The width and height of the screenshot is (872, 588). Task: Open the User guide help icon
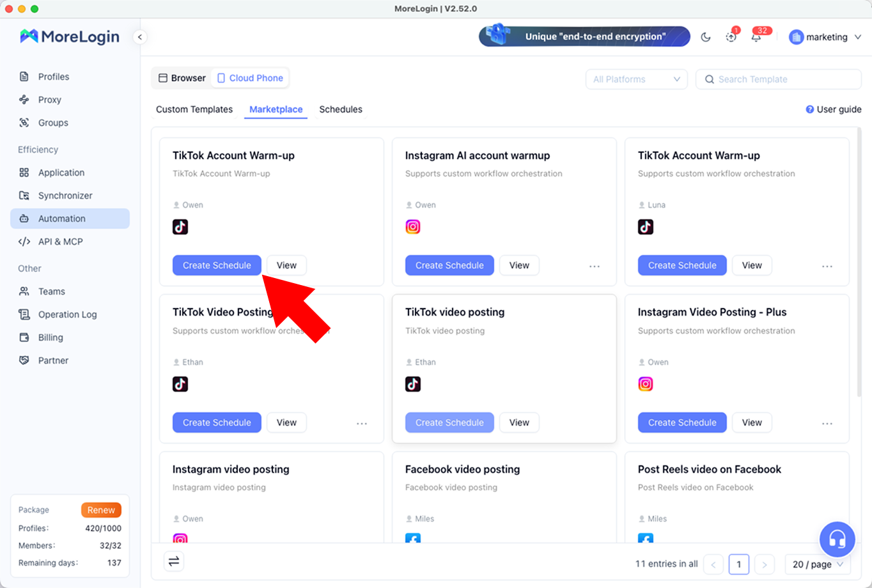point(810,109)
